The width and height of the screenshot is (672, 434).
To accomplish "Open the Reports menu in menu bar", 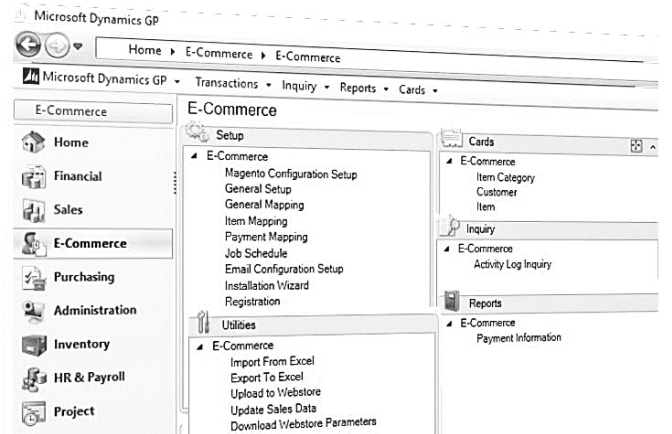I will click(x=363, y=88).
